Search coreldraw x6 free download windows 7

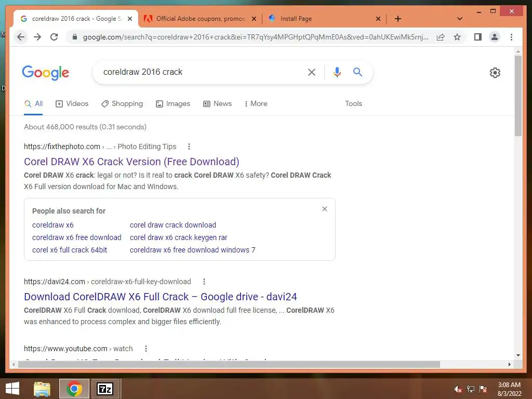192,250
